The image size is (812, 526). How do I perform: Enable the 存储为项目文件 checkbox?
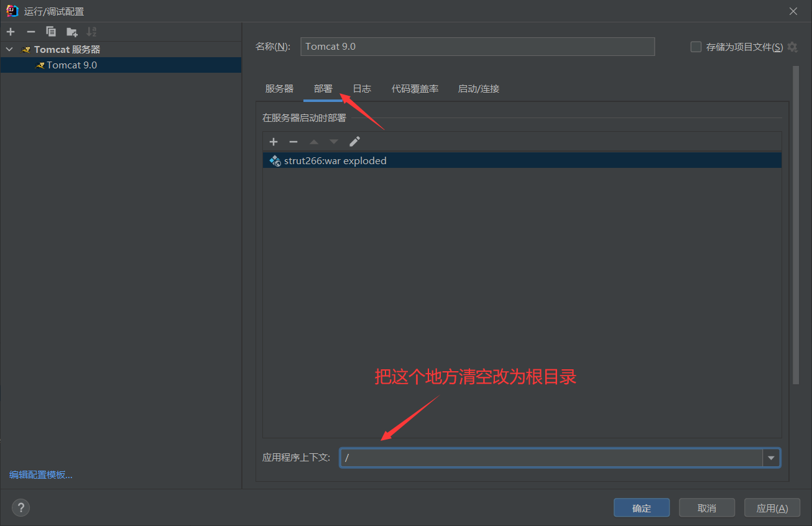tap(696, 47)
